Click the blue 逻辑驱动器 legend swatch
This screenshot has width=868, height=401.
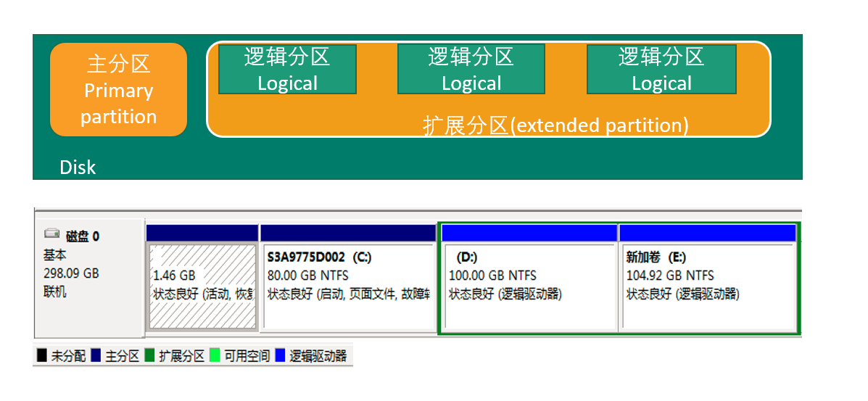(x=280, y=355)
